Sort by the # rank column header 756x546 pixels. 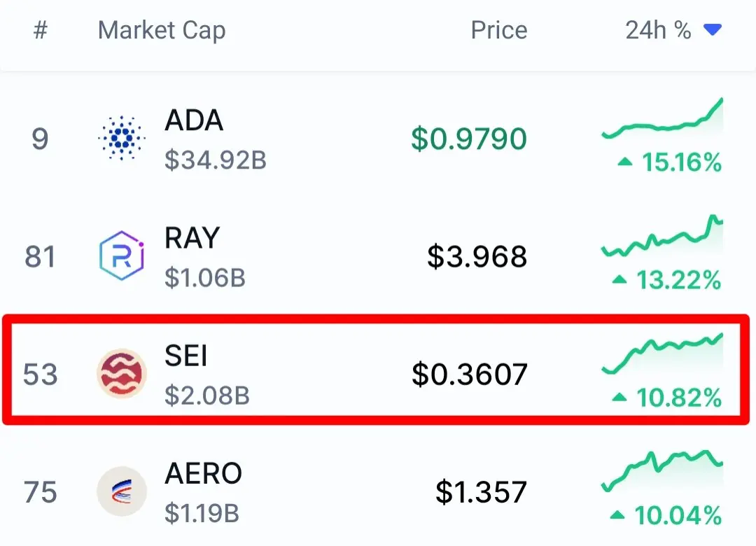tap(41, 30)
